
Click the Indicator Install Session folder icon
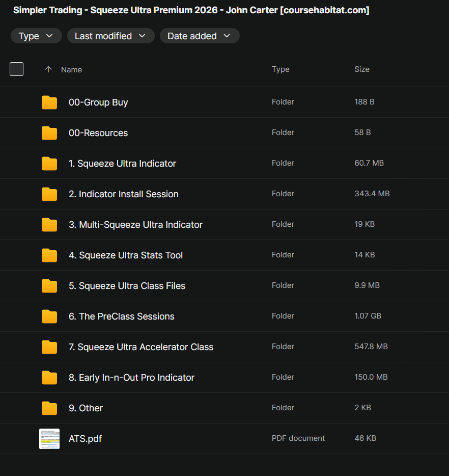click(x=49, y=194)
